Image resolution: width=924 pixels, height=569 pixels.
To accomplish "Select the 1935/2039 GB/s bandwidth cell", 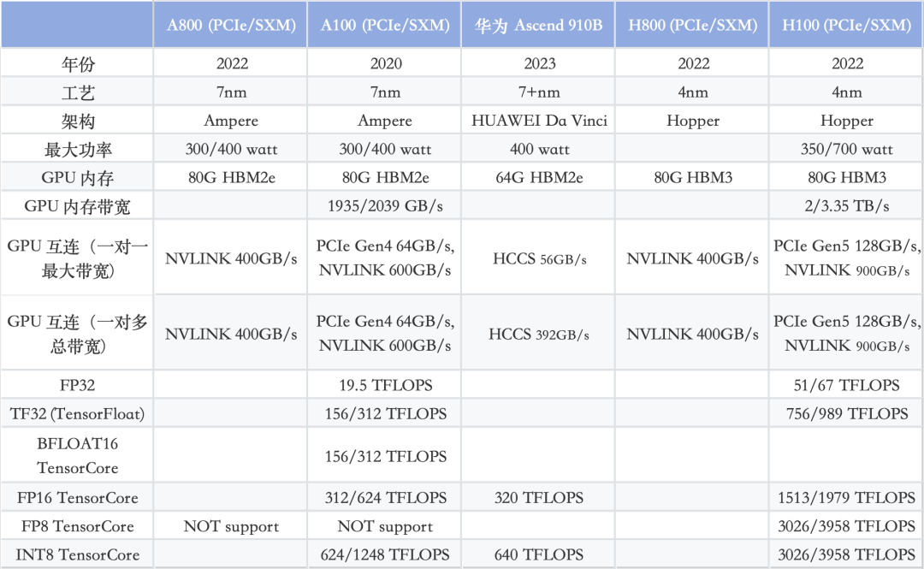I will point(385,206).
